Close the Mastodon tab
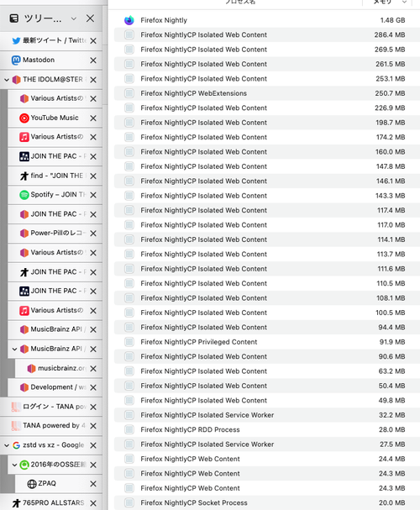The width and height of the screenshot is (420, 510). [93, 60]
